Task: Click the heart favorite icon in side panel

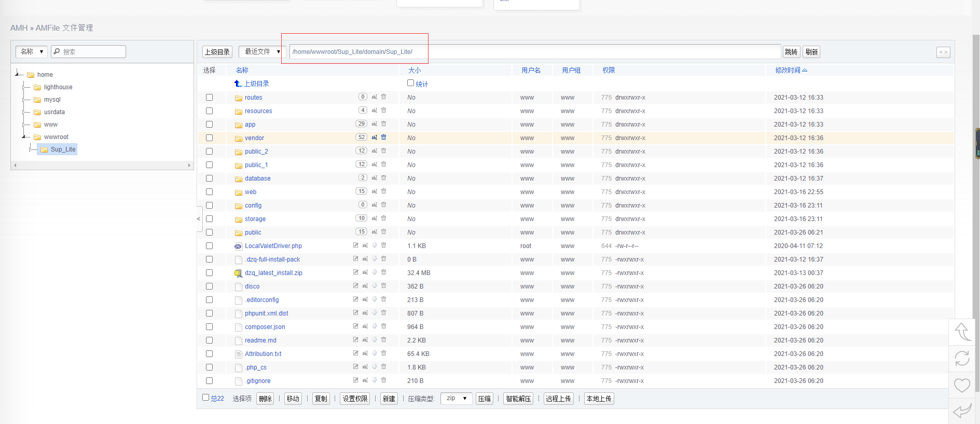Action: point(962,385)
